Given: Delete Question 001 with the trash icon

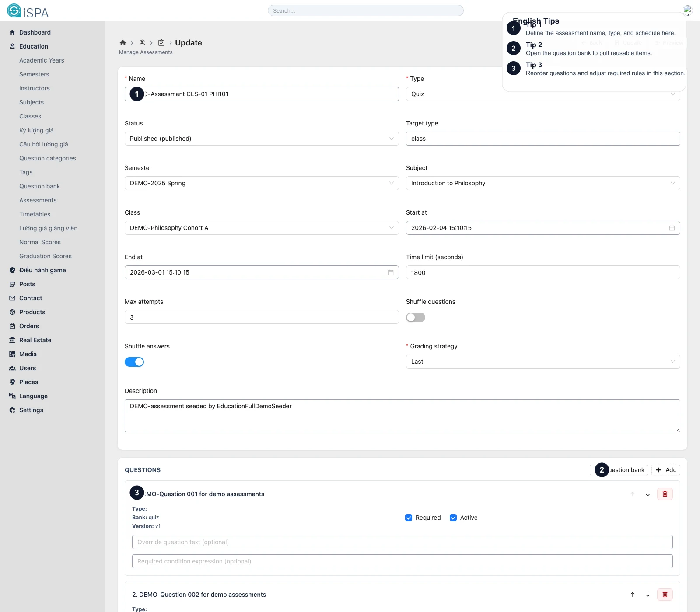Looking at the screenshot, I should pyautogui.click(x=665, y=494).
